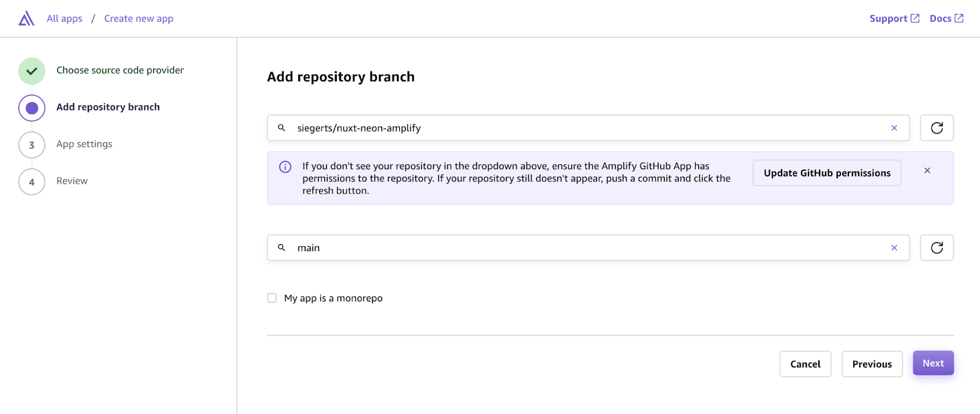980x414 pixels.
Task: Open the branch dropdown showing main
Action: (551, 247)
